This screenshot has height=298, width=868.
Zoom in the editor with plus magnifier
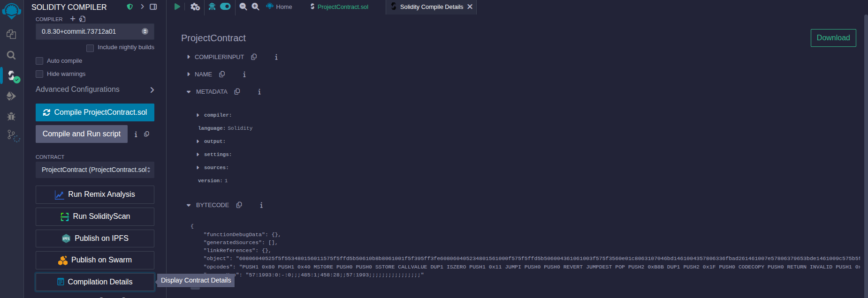pos(256,7)
